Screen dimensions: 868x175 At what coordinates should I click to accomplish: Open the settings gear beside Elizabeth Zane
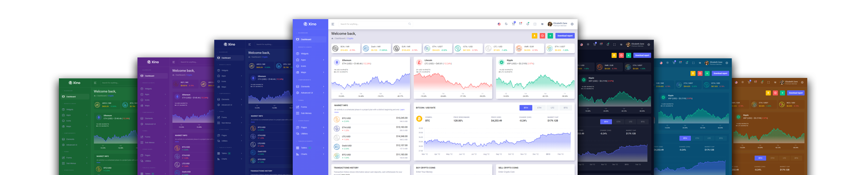572,24
